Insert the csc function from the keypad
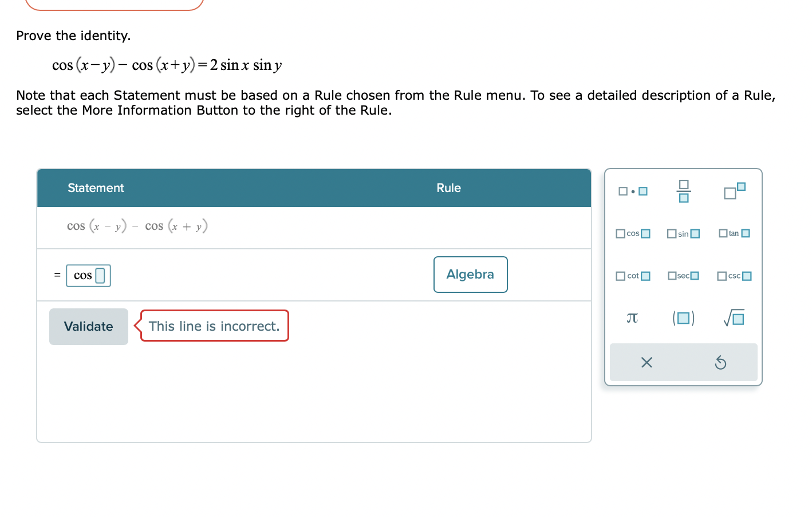The width and height of the screenshot is (812, 517). pyautogui.click(x=733, y=276)
